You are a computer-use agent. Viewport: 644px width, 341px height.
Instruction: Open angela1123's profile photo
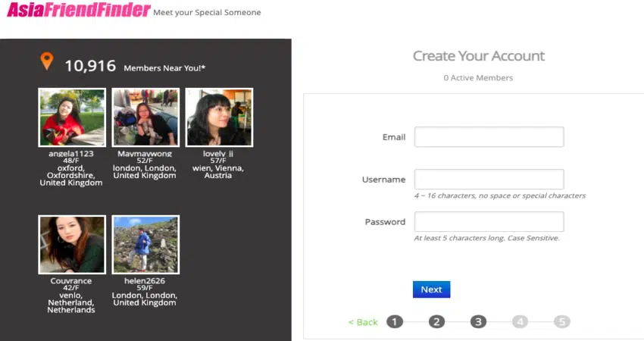pos(72,117)
